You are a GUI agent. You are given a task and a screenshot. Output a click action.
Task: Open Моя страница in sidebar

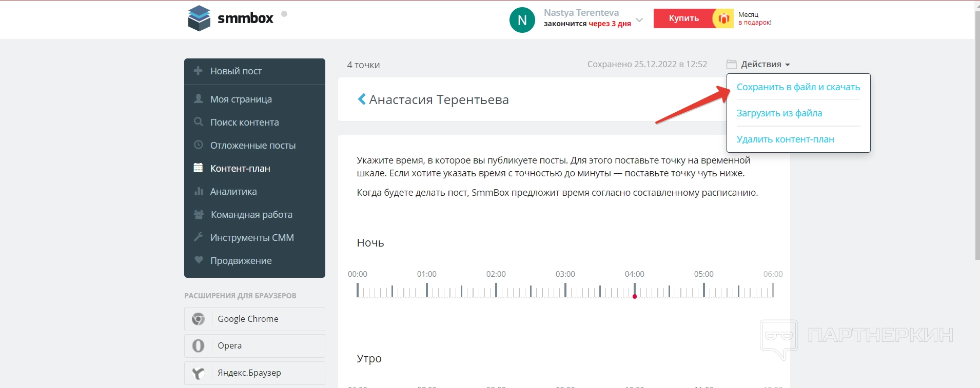pos(254,99)
